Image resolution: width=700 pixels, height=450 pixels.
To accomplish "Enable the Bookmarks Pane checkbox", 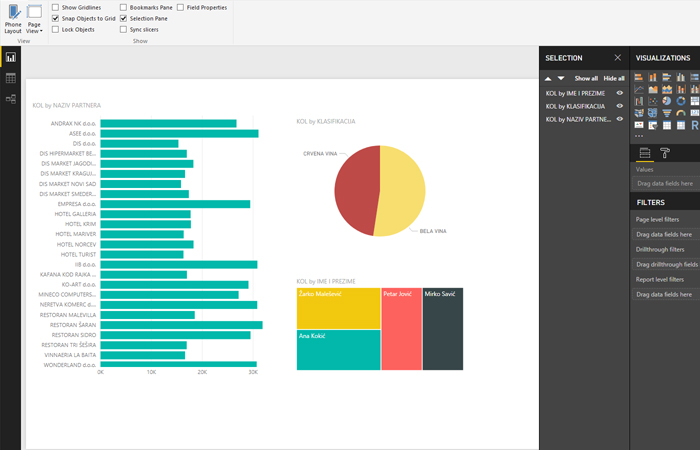I will point(123,7).
